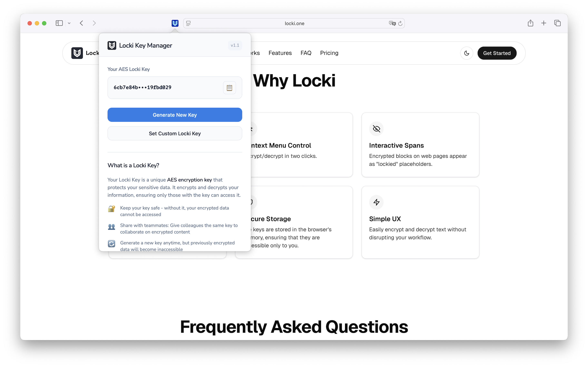Click Set Custom Locki Key button
Screen dimensions: 588x367
(x=175, y=134)
